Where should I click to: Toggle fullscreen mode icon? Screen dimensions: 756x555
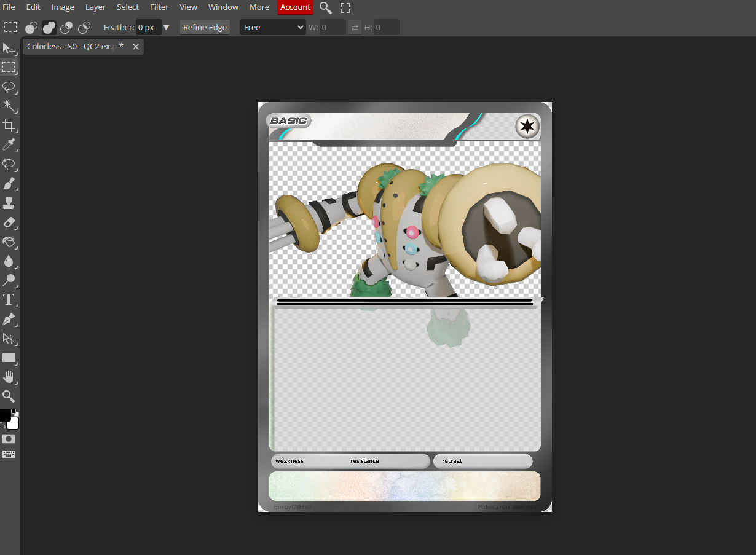345,7
